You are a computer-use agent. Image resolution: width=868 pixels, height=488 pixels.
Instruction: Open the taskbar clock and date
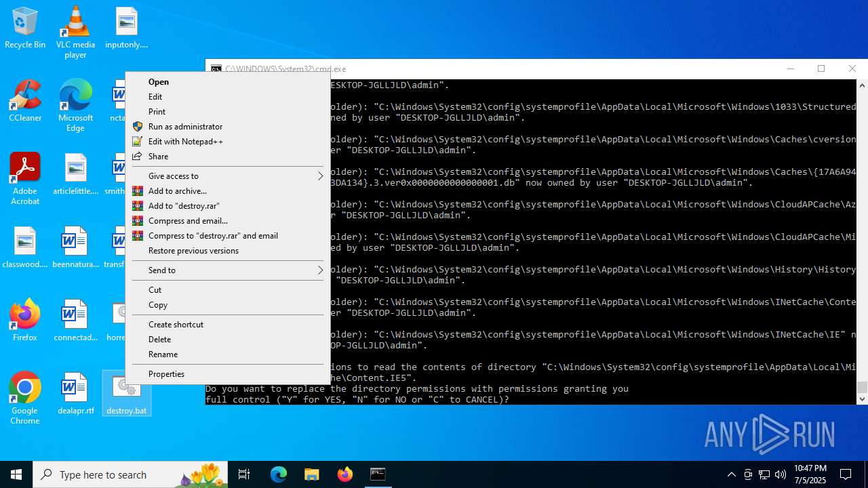[x=810, y=474]
